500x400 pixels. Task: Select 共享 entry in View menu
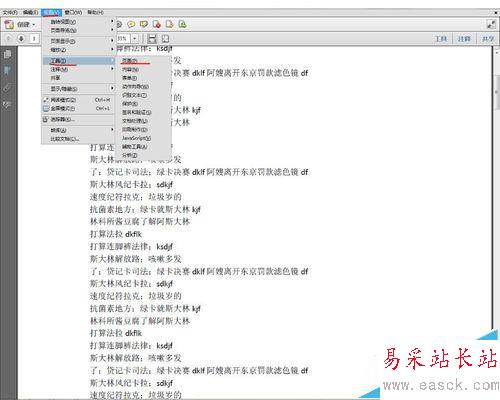pos(78,78)
